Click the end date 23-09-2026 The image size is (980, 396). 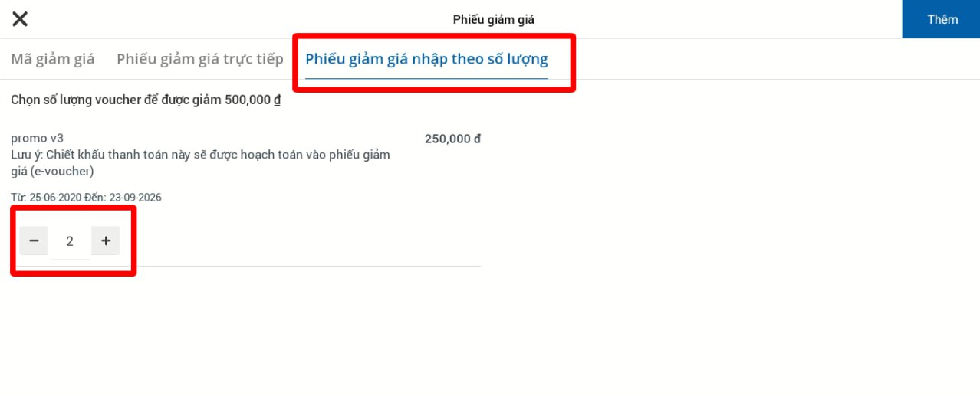pyautogui.click(x=135, y=198)
